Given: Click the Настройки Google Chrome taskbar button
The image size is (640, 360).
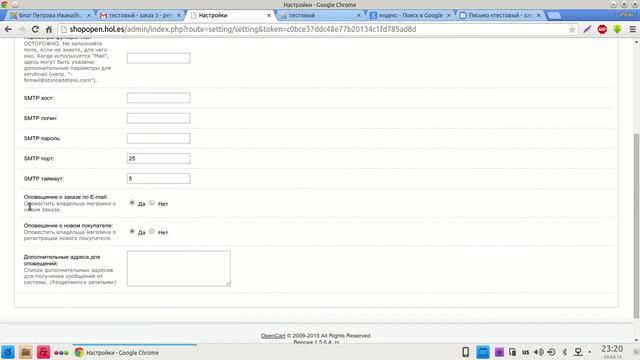Looking at the screenshot, I should [x=135, y=352].
